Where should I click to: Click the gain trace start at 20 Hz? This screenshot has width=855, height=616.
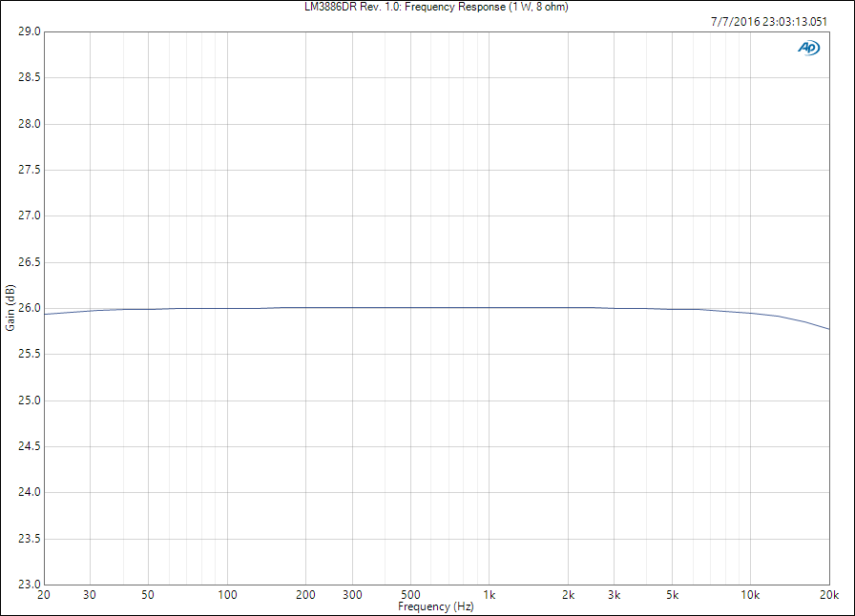coord(45,314)
